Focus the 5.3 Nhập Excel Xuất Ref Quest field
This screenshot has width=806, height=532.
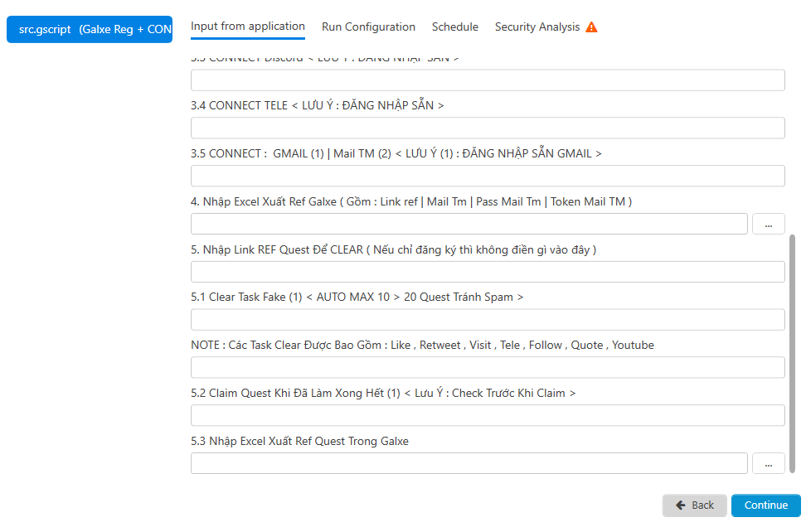click(x=469, y=463)
